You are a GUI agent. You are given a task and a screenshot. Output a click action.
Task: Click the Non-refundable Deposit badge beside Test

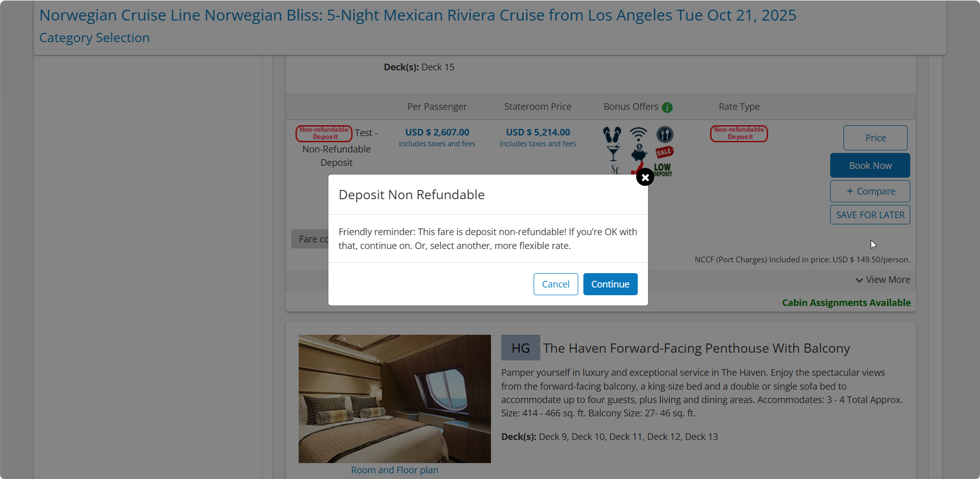coord(324,133)
